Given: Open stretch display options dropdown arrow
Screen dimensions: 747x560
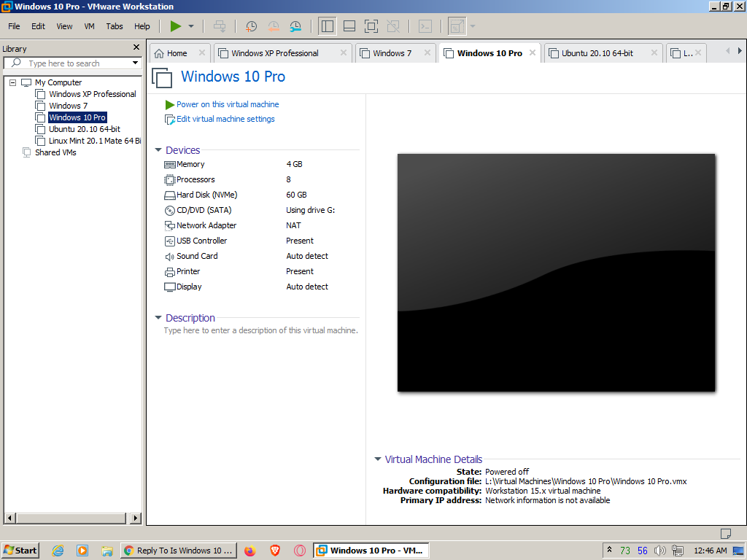Looking at the screenshot, I should [x=473, y=26].
